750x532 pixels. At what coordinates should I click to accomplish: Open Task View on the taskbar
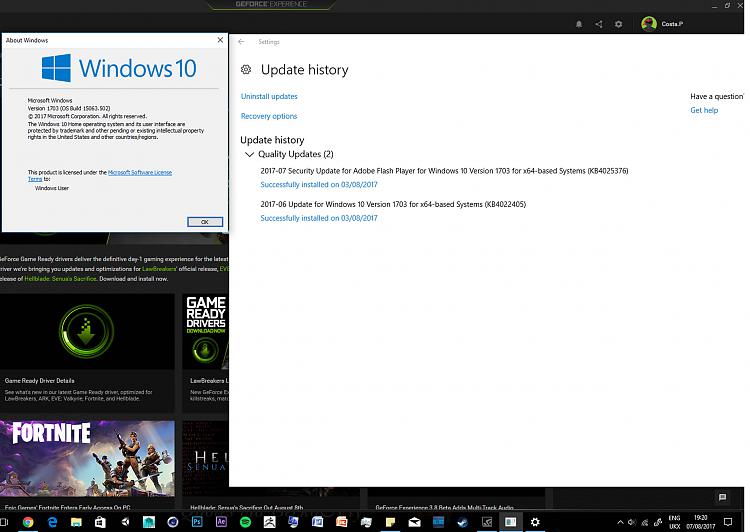(3, 522)
